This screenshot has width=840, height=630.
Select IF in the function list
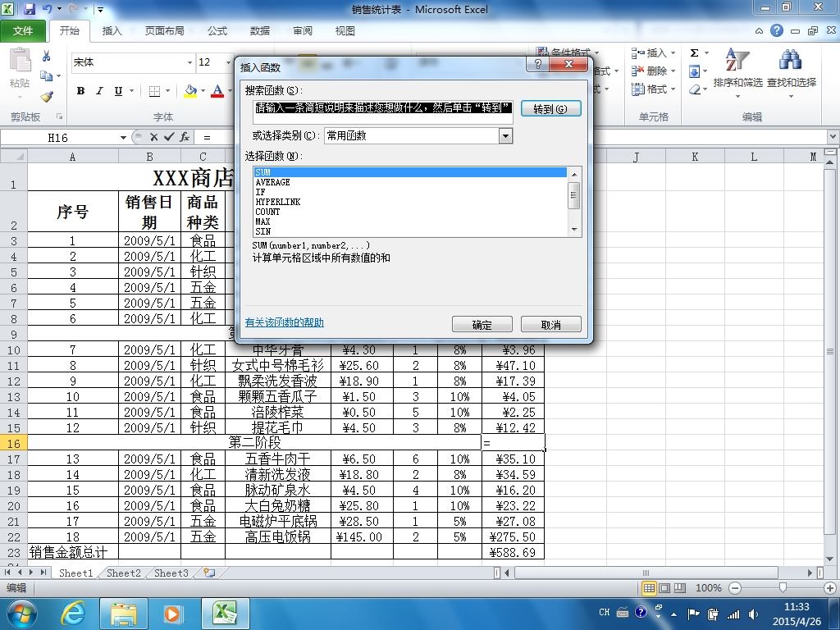tap(409, 192)
